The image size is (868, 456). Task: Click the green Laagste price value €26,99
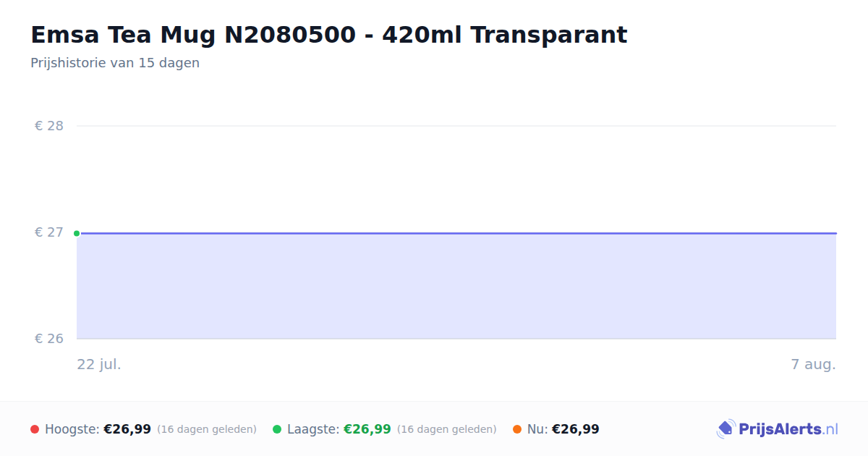click(x=367, y=429)
